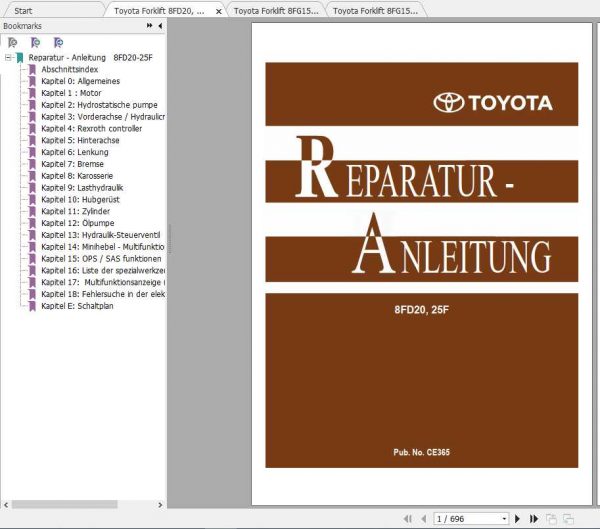This screenshot has height=529, width=600.
Task: Click bookmark icon beside Kapitel E: Schaltplan
Action: [x=33, y=306]
